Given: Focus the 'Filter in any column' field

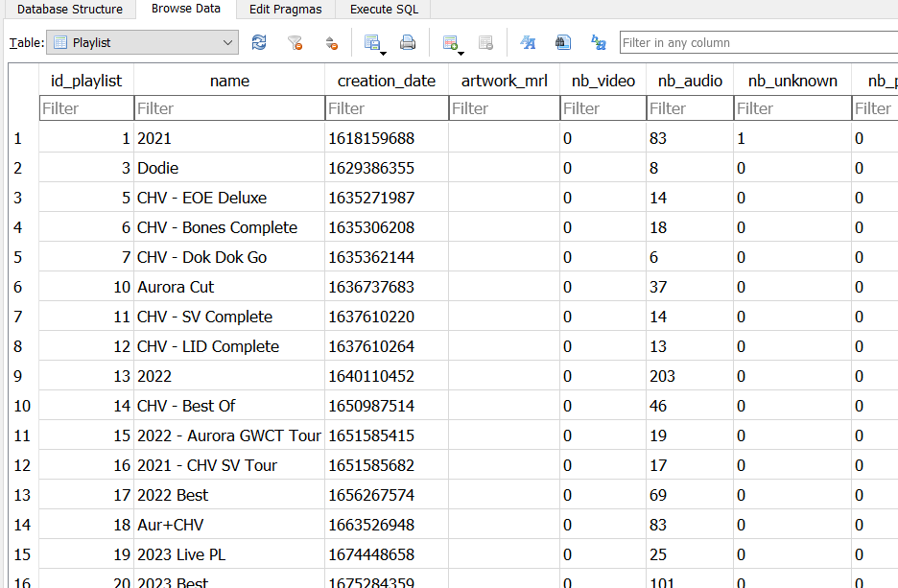Looking at the screenshot, I should coord(758,42).
